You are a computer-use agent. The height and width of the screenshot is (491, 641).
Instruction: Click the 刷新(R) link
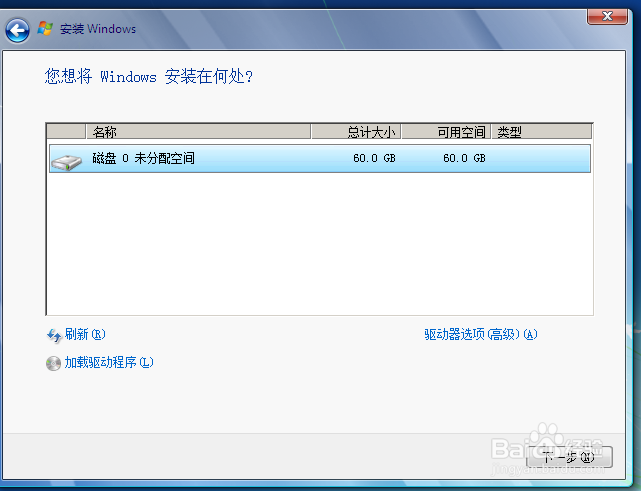click(85, 334)
